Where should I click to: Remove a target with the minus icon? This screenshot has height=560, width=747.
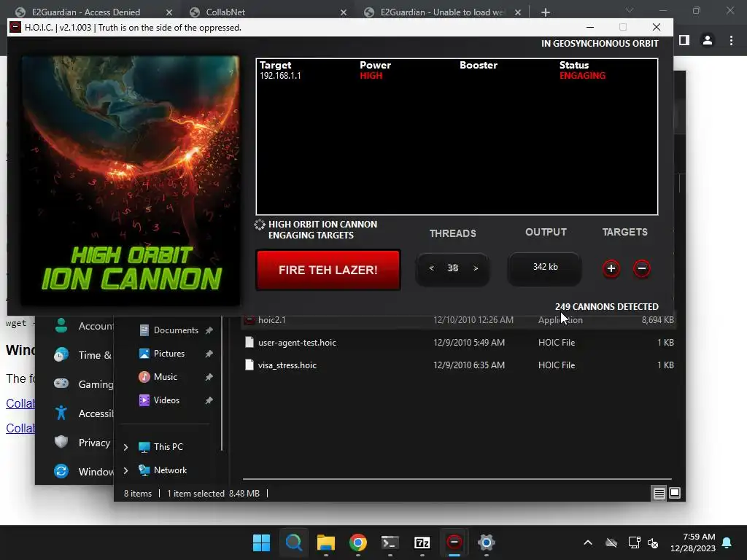point(642,268)
